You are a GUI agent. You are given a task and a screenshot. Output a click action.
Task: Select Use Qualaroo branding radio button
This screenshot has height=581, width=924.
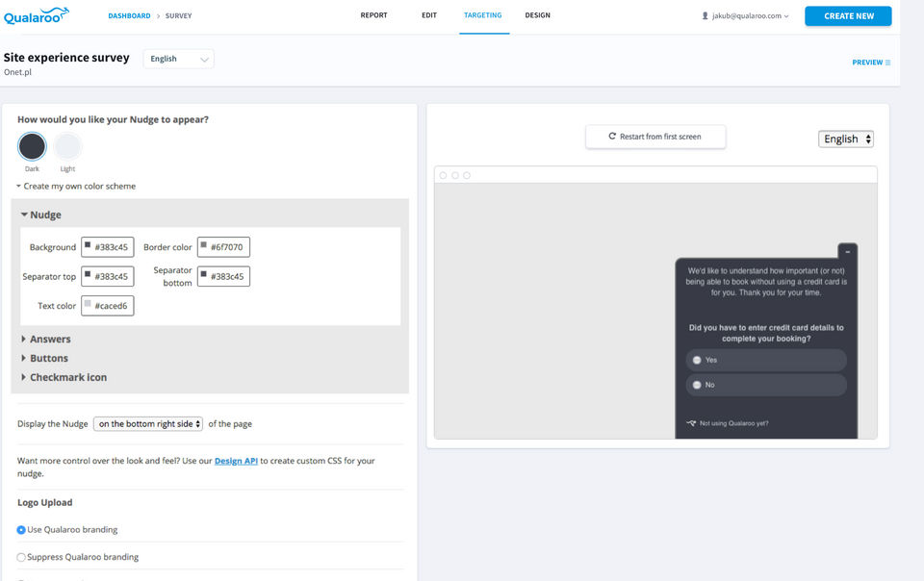click(21, 530)
